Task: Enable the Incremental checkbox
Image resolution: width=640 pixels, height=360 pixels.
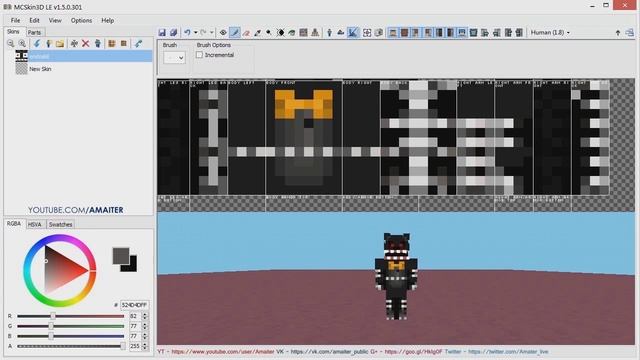Action: click(199, 55)
